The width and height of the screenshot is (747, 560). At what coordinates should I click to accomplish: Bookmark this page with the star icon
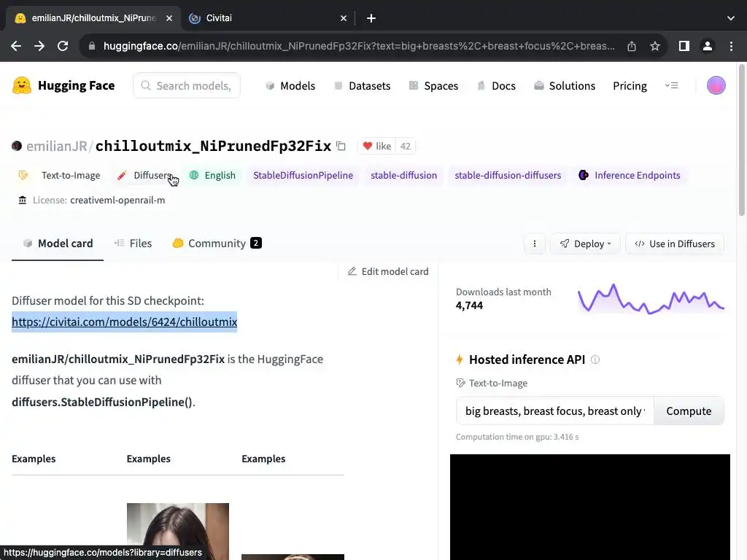(655, 46)
